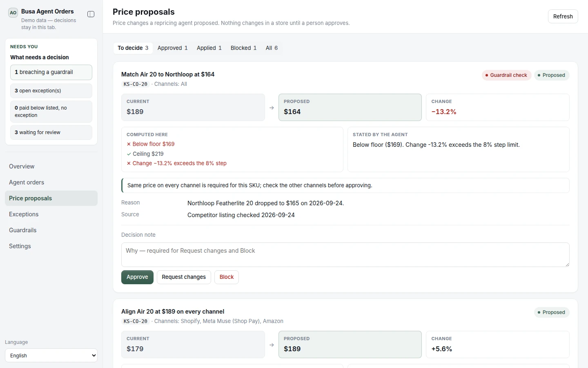Click the KS-CO-20 tag under Align Air 20

pos(136,321)
